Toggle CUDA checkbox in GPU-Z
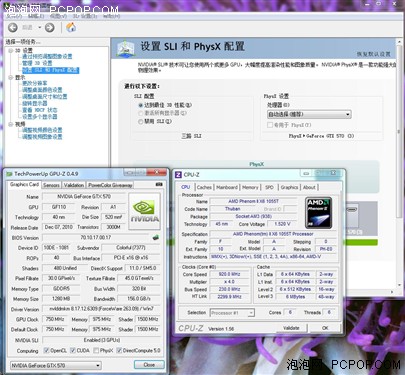Screen dimensions: 405x375 point(73,351)
